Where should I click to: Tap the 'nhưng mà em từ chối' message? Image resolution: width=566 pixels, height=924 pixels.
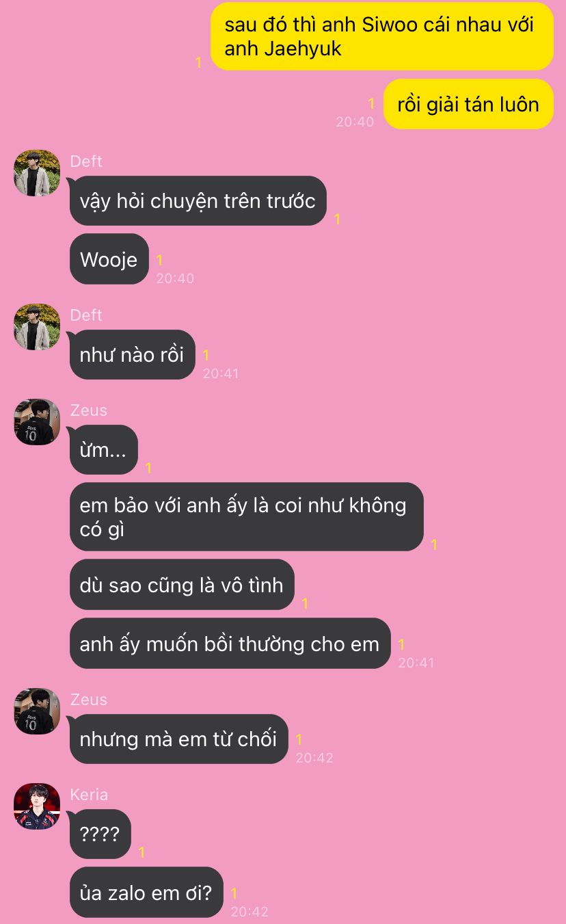click(x=178, y=739)
